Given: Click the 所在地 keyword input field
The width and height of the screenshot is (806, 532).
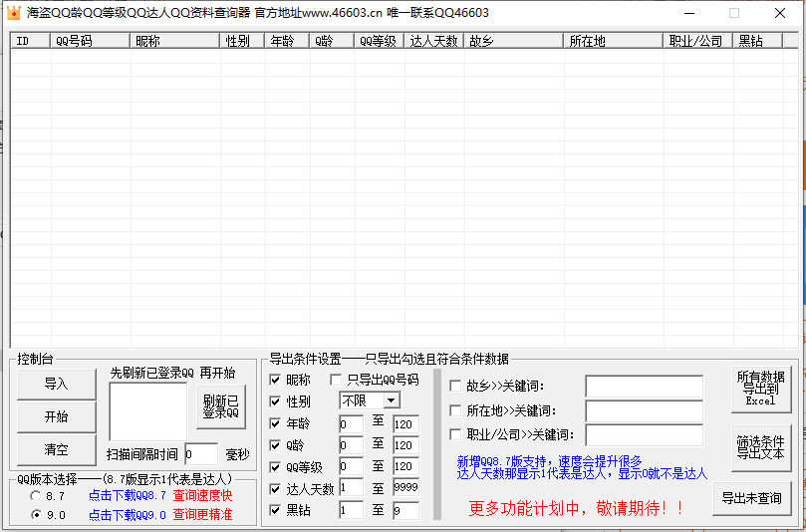Looking at the screenshot, I should click(644, 411).
